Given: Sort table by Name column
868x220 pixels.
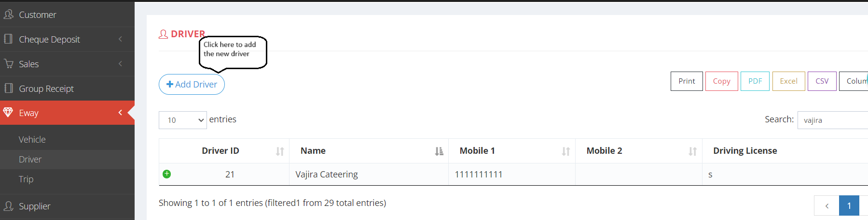Looking at the screenshot, I should [439, 151].
